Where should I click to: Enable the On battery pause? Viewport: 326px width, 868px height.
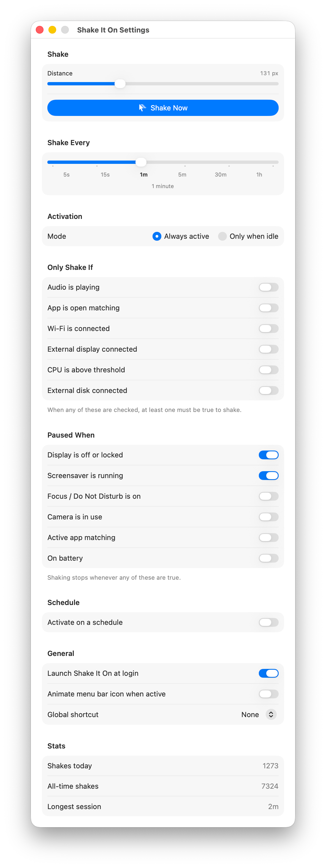(268, 558)
